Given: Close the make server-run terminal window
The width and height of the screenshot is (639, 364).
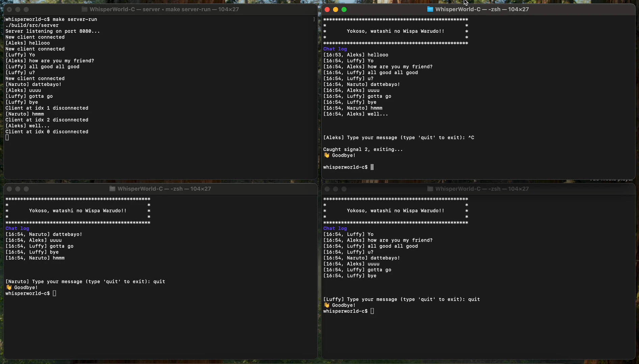Looking at the screenshot, I should (9, 9).
